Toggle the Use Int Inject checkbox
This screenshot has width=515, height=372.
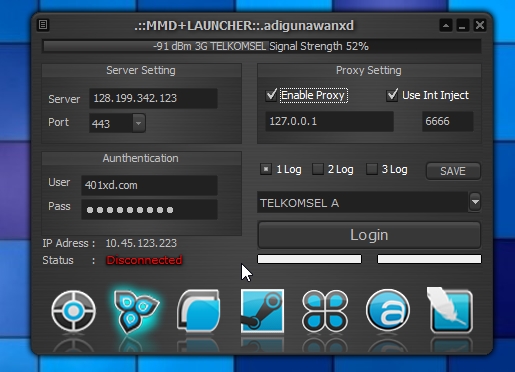click(x=392, y=95)
